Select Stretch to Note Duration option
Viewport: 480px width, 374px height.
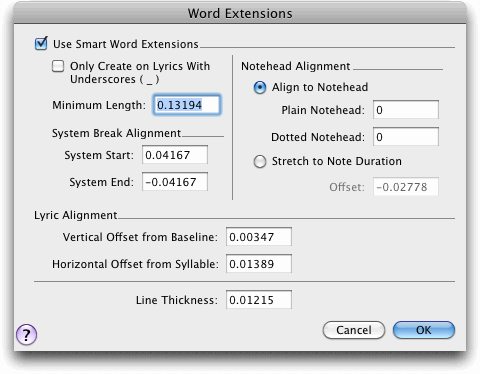coord(260,162)
